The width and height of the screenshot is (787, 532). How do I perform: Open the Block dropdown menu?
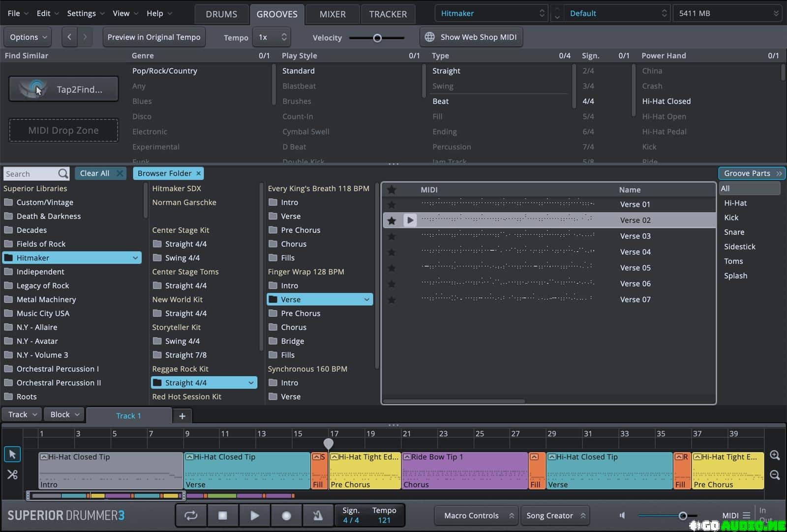[x=64, y=414]
